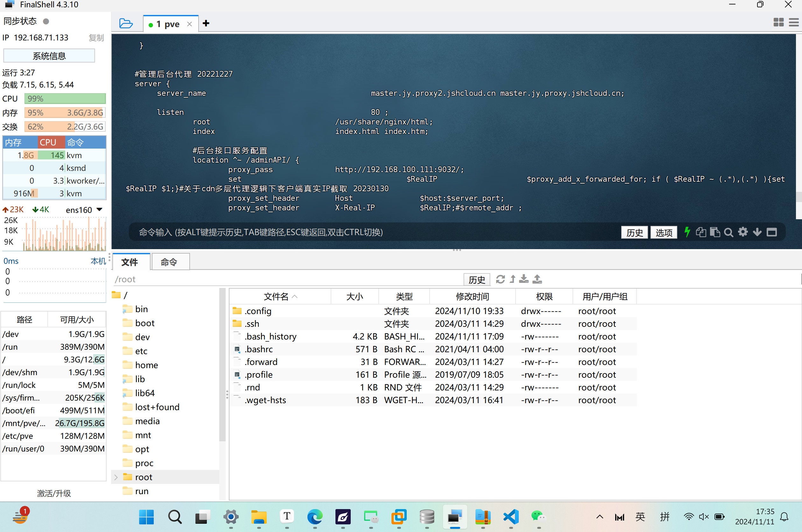This screenshot has width=802, height=532.
Task: Select the etc folder in tree
Action: [x=141, y=351]
